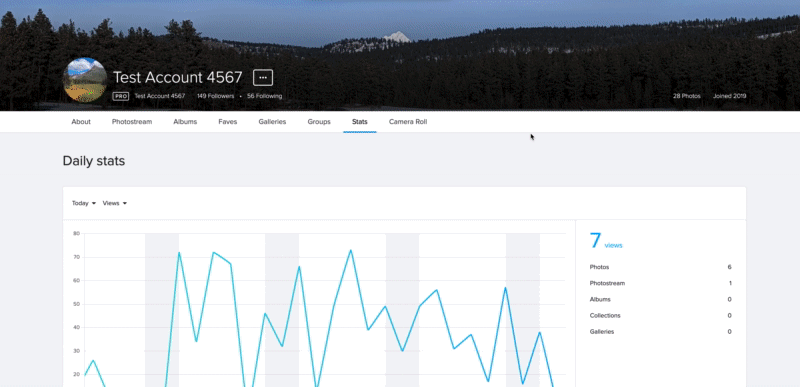Click the three-dot more options button

tap(263, 78)
